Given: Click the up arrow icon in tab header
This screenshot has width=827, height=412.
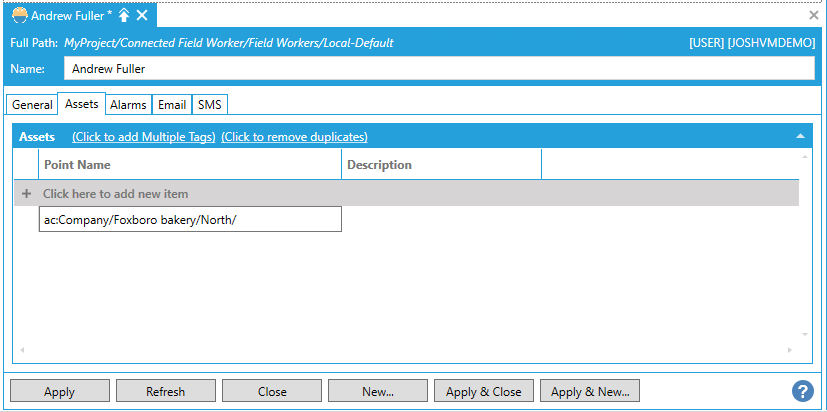Looking at the screenshot, I should 124,15.
